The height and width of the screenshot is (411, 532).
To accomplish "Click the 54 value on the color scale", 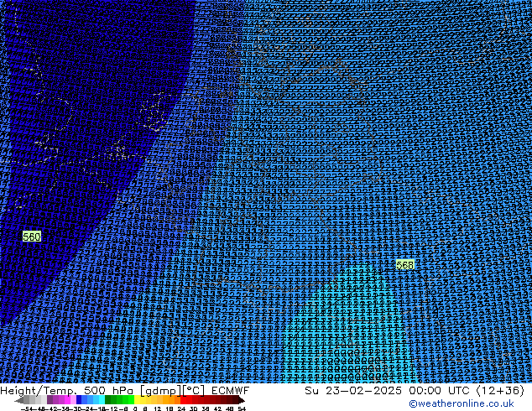I will point(242,408).
